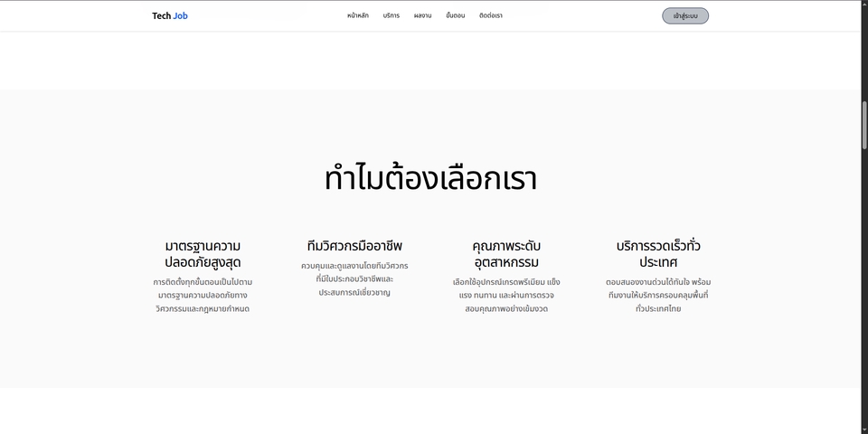Click the scrollbar track below the thumb
The image size is (868, 434).
click(x=863, y=289)
